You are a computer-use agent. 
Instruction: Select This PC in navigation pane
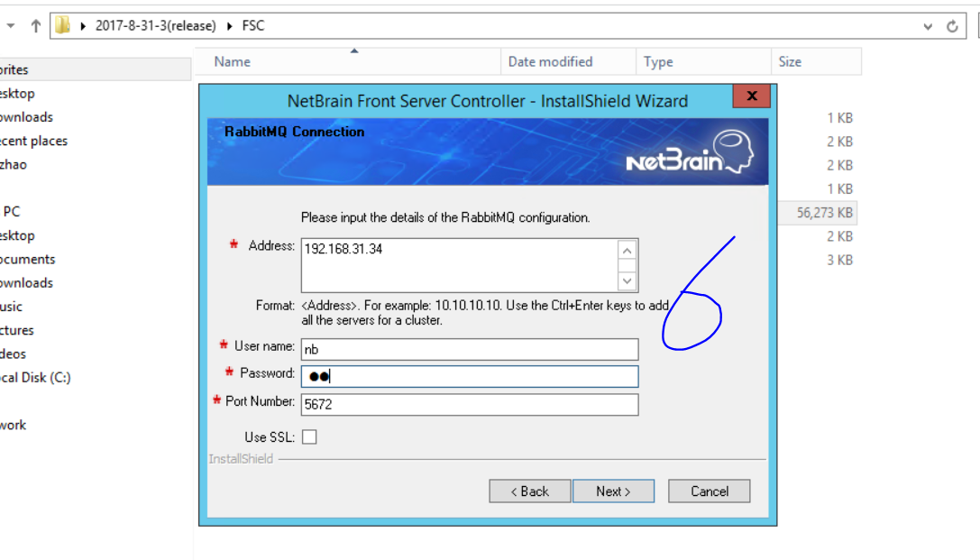coord(11,212)
